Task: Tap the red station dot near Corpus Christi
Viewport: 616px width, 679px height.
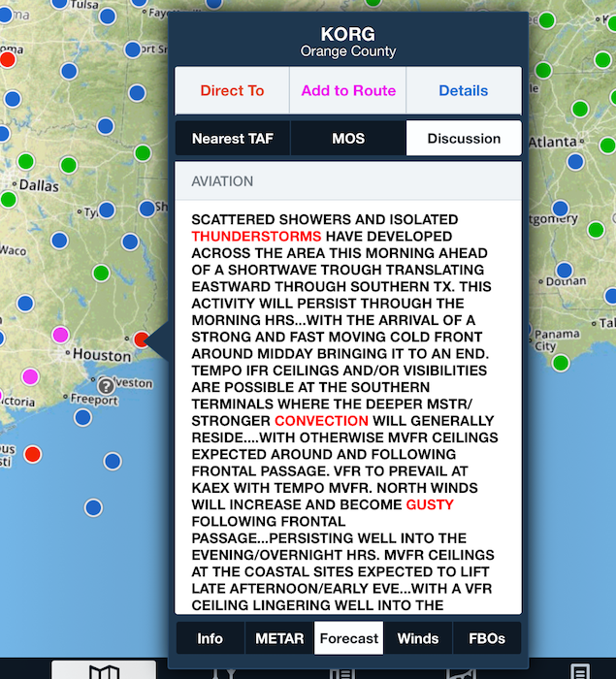Action: tap(32, 454)
